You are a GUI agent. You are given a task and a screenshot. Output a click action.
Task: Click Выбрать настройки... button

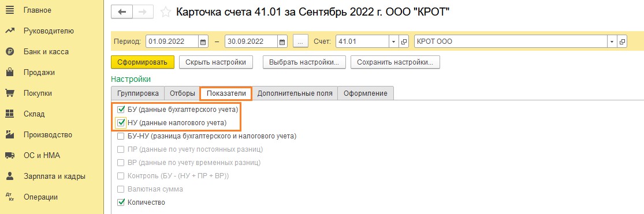pyautogui.click(x=304, y=62)
